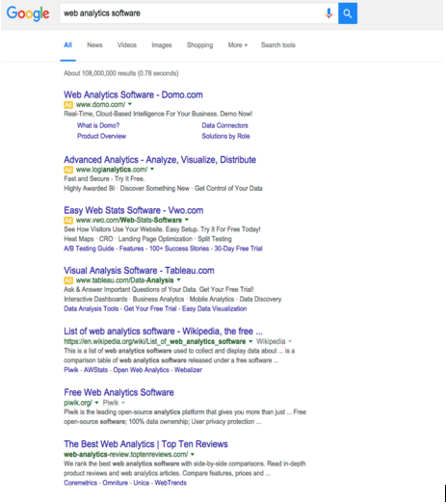This screenshot has width=446, height=504.
Task: Open Easy Web Stats Software - Vwo.com result
Action: (133, 210)
